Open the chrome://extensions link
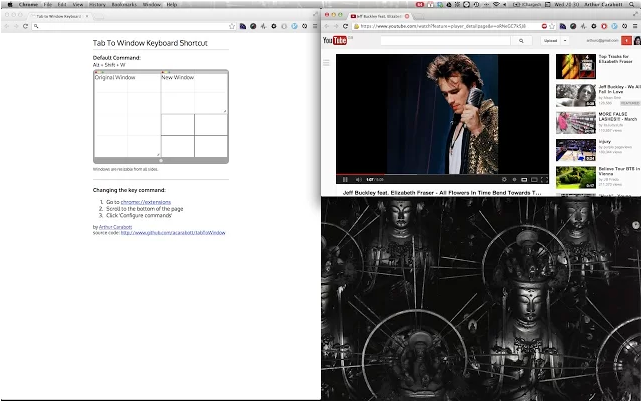The height and width of the screenshot is (401, 641). 146,202
